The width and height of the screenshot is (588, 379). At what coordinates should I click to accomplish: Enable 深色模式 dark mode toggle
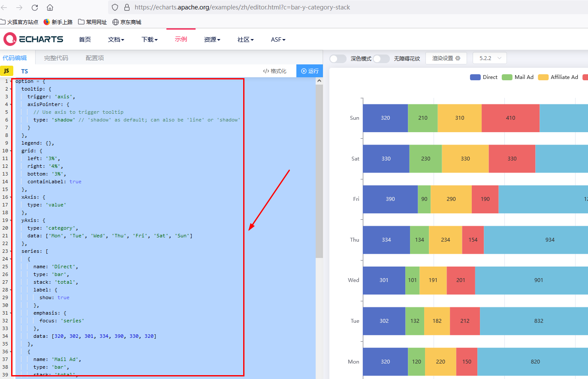(338, 58)
